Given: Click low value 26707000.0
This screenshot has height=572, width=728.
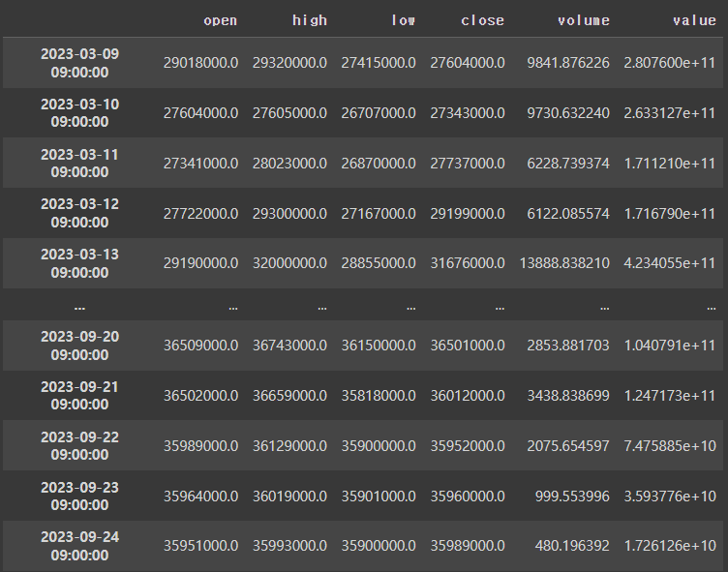Looking at the screenshot, I should pyautogui.click(x=379, y=113).
